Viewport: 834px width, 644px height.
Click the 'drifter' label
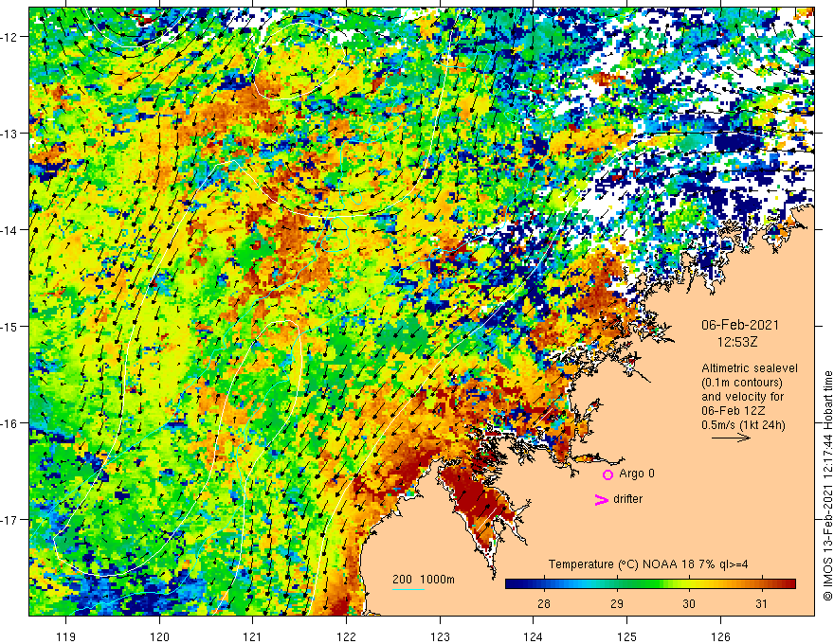627,499
